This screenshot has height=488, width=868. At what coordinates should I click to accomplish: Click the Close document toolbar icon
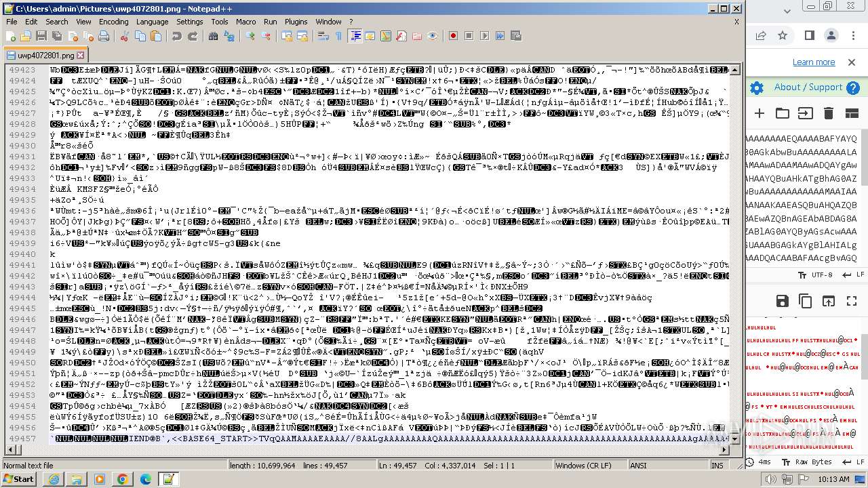pyautogui.click(x=73, y=36)
